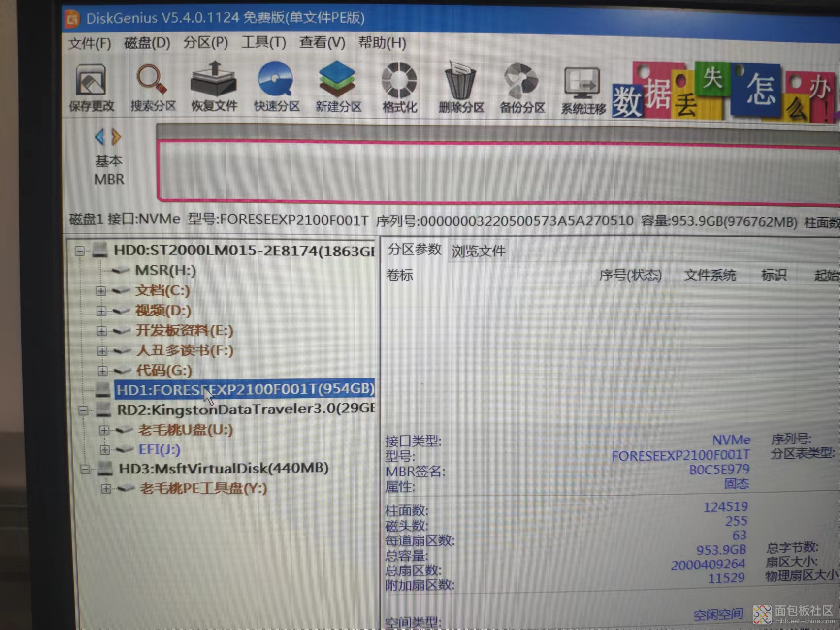Expand the EFI(J:) partition node

point(104,450)
